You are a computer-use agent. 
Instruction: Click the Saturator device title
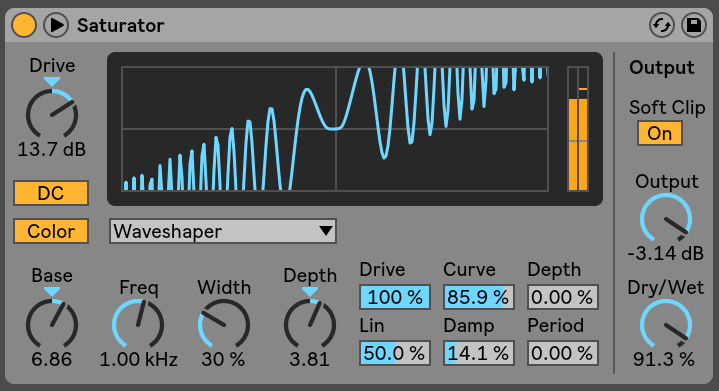(121, 26)
